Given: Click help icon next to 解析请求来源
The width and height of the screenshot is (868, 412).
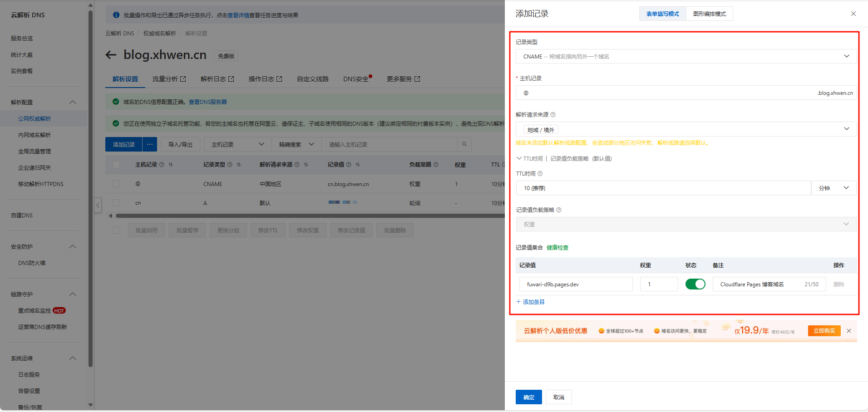Looking at the screenshot, I should pyautogui.click(x=553, y=115).
